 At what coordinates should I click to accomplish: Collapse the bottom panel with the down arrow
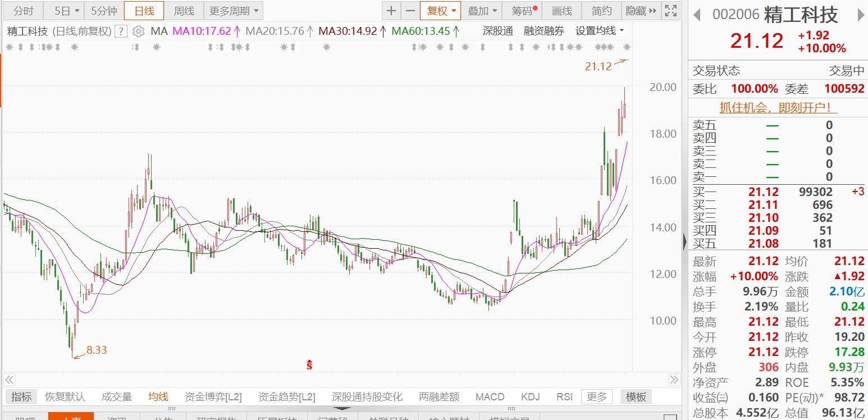pos(341,409)
